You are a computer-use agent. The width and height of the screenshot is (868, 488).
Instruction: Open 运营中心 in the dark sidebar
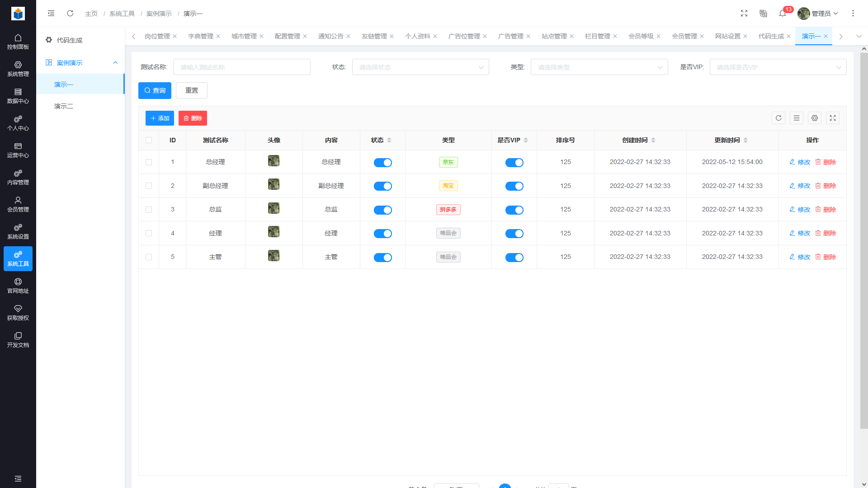pos(18,150)
